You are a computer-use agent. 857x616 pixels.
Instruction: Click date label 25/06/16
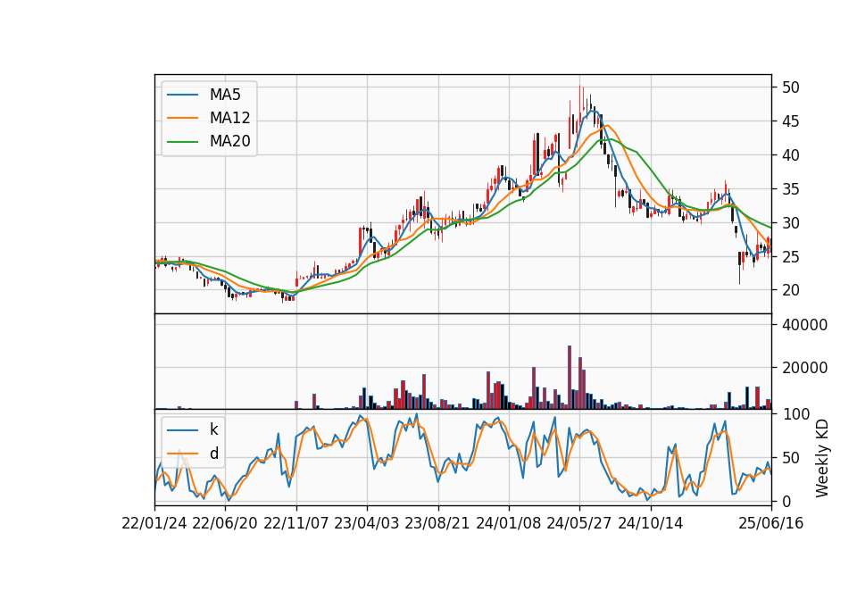pos(771,523)
